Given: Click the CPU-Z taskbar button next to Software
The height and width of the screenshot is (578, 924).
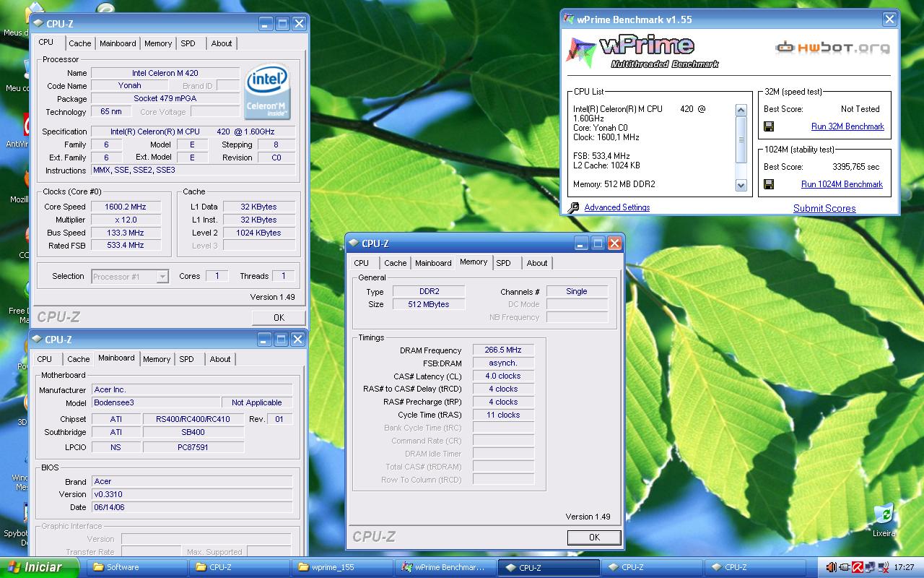Looking at the screenshot, I should pos(240,567).
